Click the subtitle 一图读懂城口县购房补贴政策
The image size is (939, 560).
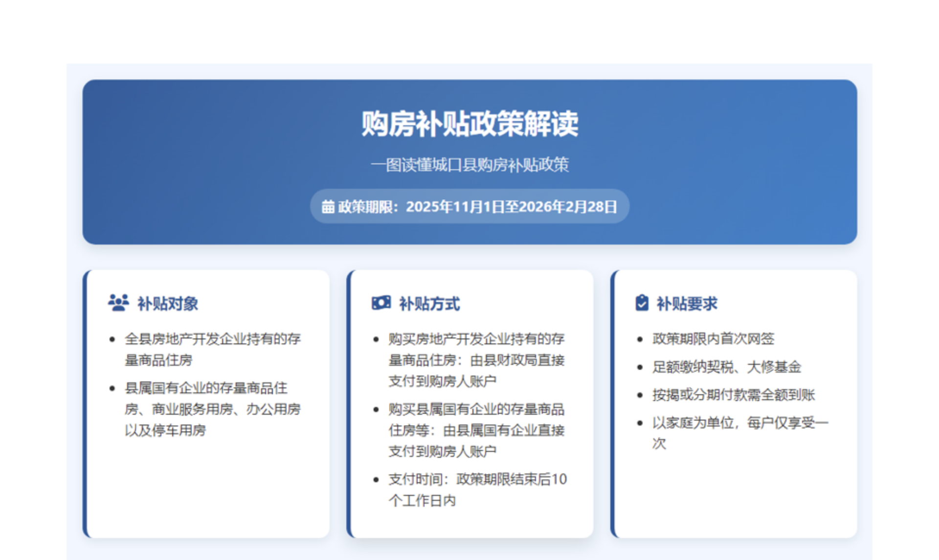tap(469, 165)
